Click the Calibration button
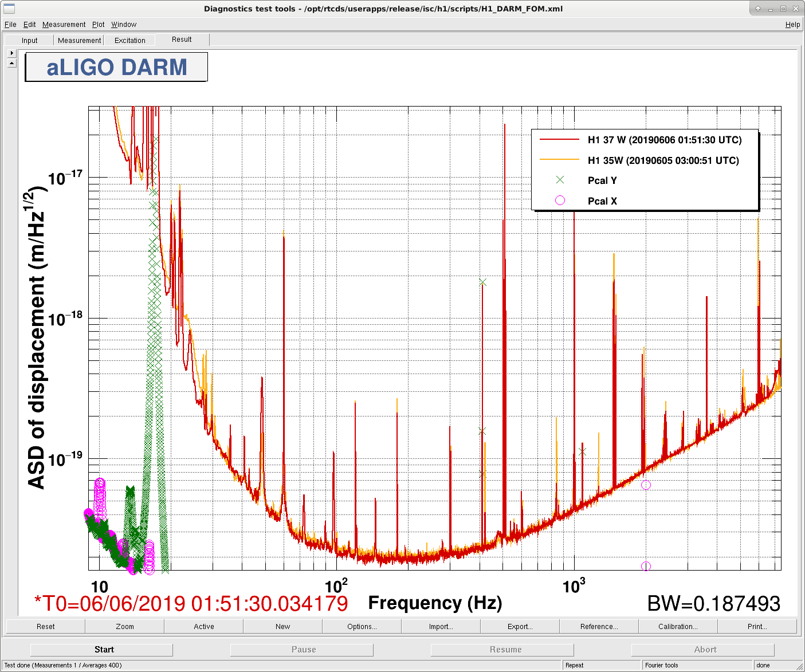Image resolution: width=805 pixels, height=672 pixels. 678,626
